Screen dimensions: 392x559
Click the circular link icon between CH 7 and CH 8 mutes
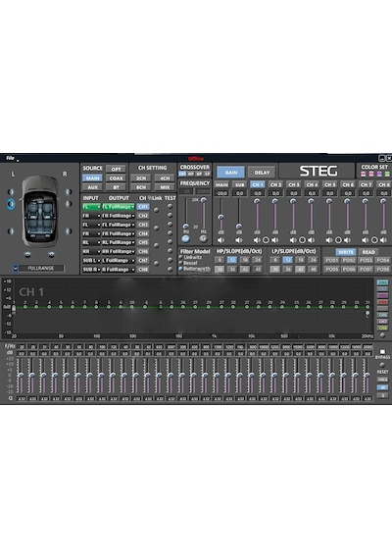[374, 240]
